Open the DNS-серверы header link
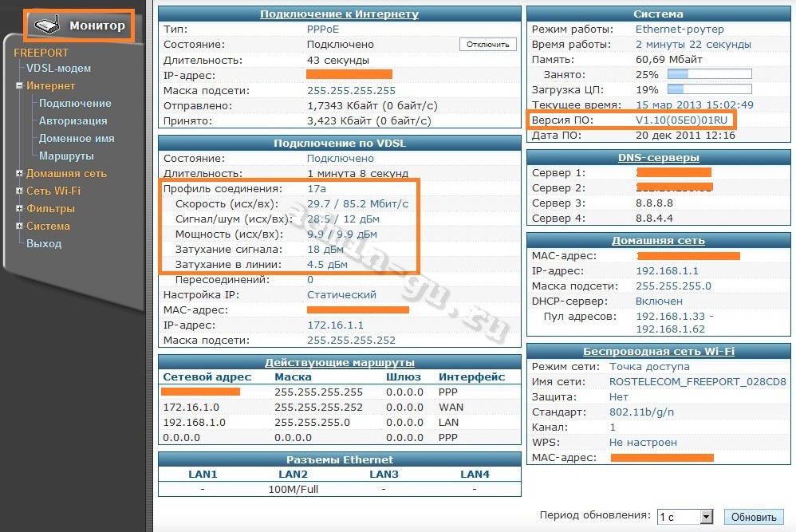This screenshot has height=532, width=796. 657,158
